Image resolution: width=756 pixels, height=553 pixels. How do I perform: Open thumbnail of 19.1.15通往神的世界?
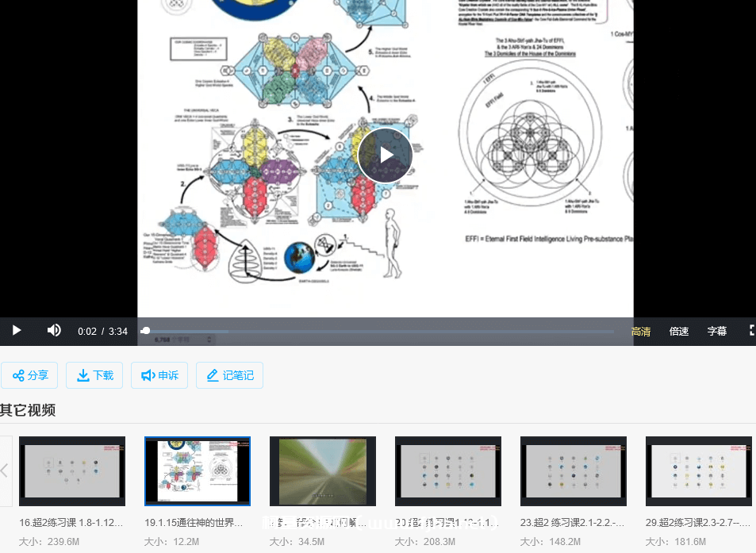[198, 471]
